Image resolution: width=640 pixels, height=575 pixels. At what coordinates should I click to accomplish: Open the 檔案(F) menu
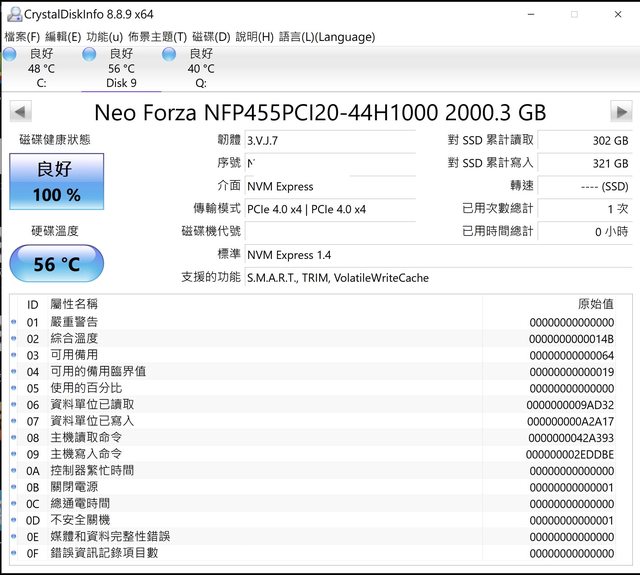pos(21,37)
